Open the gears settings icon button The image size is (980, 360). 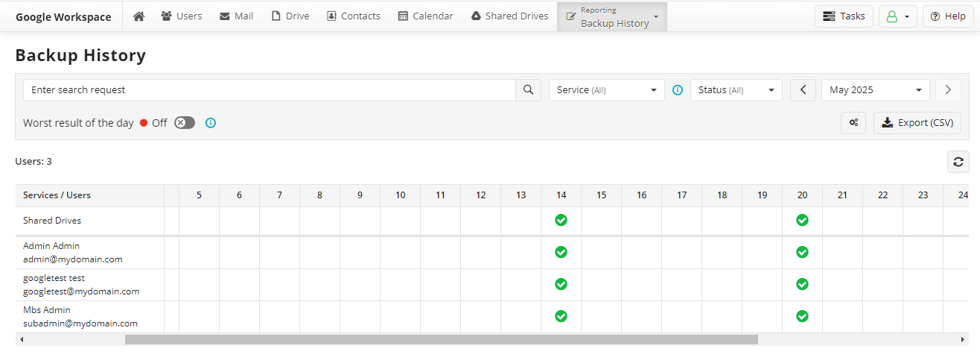[x=853, y=123]
